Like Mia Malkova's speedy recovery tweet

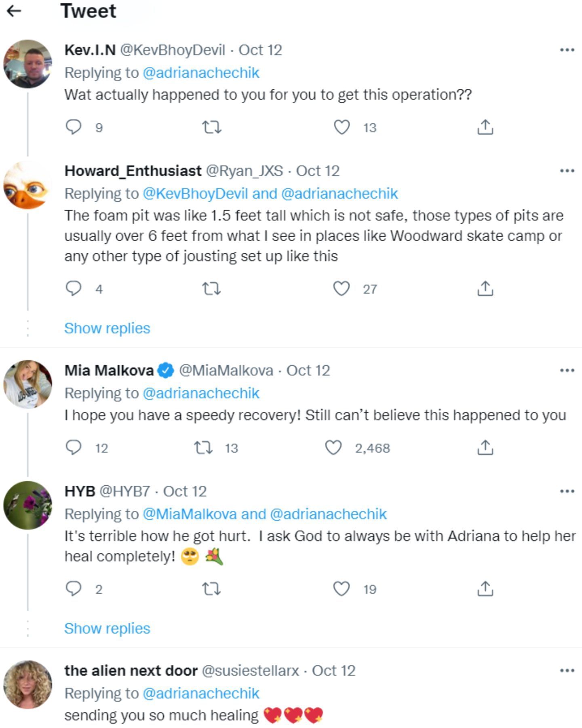(333, 448)
